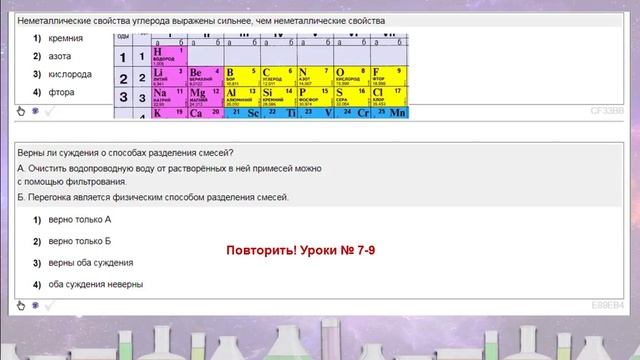Click hand pointer icon under first question
Image resolution: width=640 pixels, height=360 pixels.
21,111
